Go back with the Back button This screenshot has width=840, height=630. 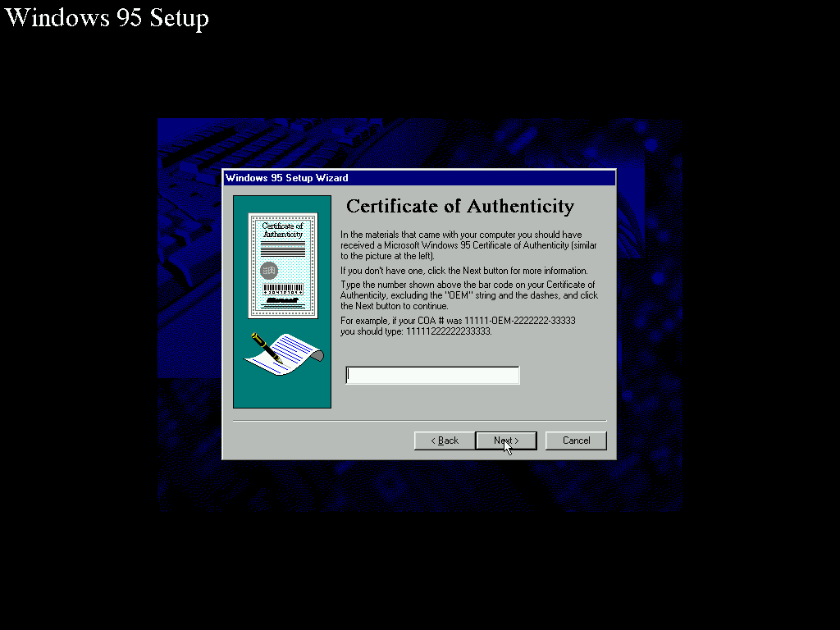(x=445, y=441)
